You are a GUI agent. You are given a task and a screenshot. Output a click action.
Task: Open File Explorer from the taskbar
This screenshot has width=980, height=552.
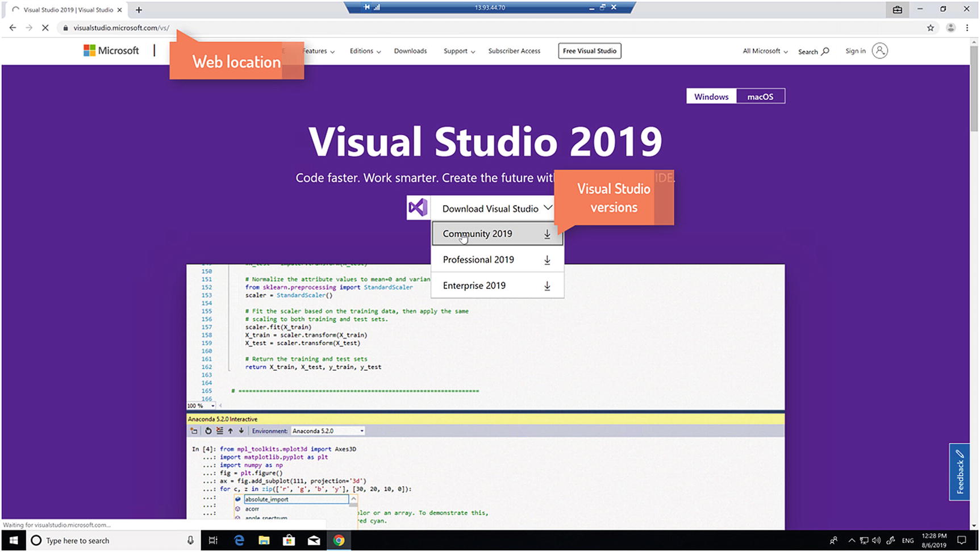click(264, 541)
